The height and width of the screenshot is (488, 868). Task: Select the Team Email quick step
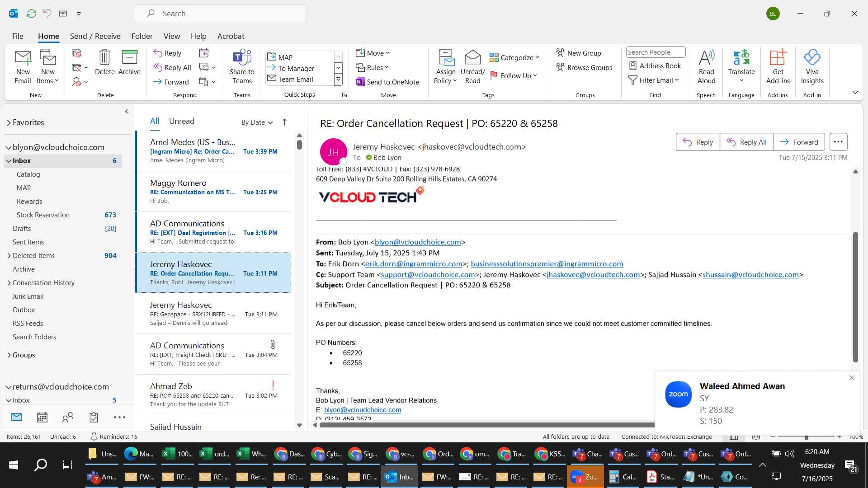click(x=300, y=79)
